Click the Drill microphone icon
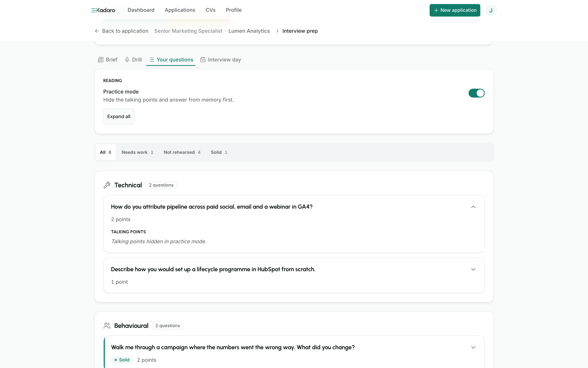 point(127,60)
